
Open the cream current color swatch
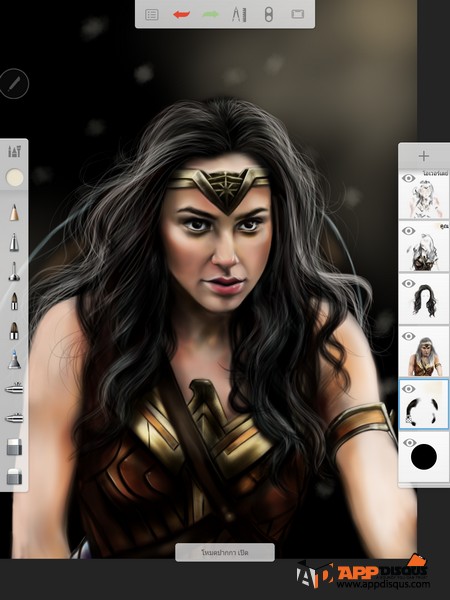(x=15, y=178)
